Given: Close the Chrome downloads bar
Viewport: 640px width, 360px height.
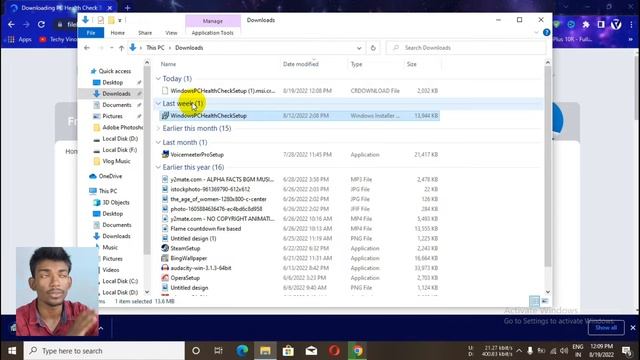Looking at the screenshot, I should click(633, 328).
